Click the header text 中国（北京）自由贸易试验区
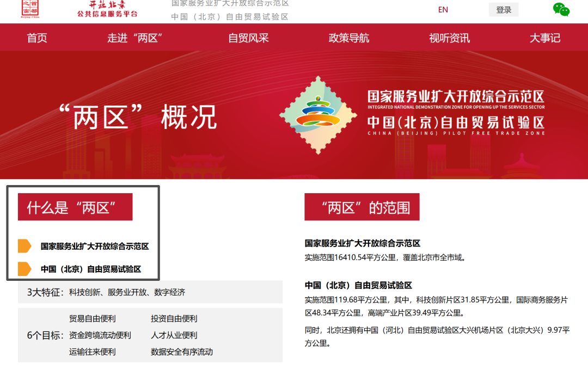Viewport: 588px width, 375px height. [230, 17]
